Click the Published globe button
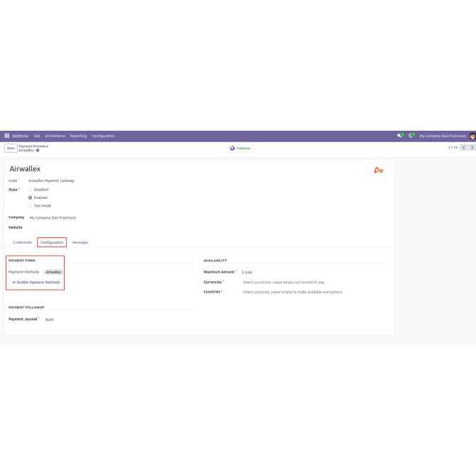This screenshot has height=476, width=476. coord(240,148)
